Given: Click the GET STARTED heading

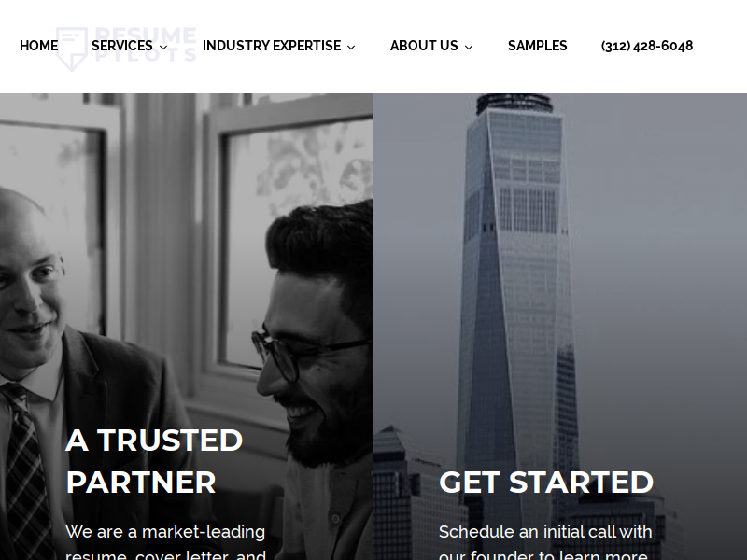Looking at the screenshot, I should pos(546,482).
